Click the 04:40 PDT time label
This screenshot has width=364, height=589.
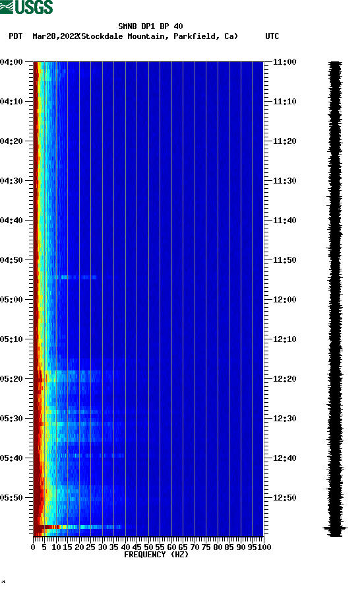pos(11,221)
